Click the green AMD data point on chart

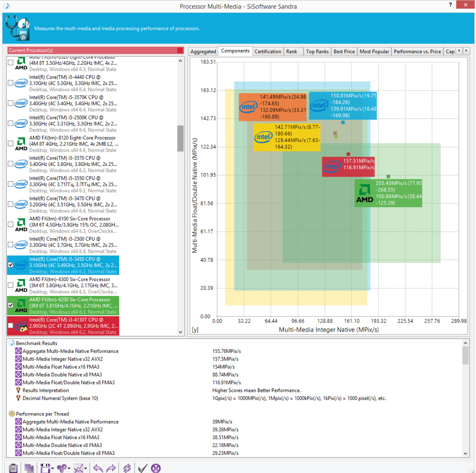388,176
